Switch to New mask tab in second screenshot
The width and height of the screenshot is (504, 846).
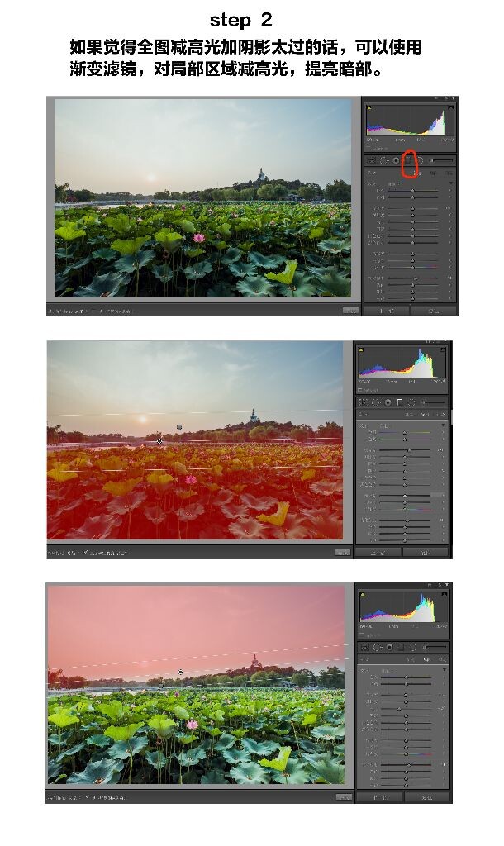pos(409,415)
